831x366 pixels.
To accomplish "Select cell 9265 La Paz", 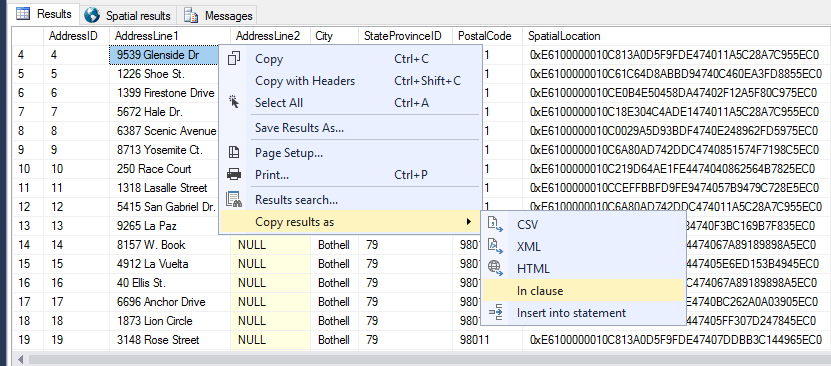I will point(164,226).
